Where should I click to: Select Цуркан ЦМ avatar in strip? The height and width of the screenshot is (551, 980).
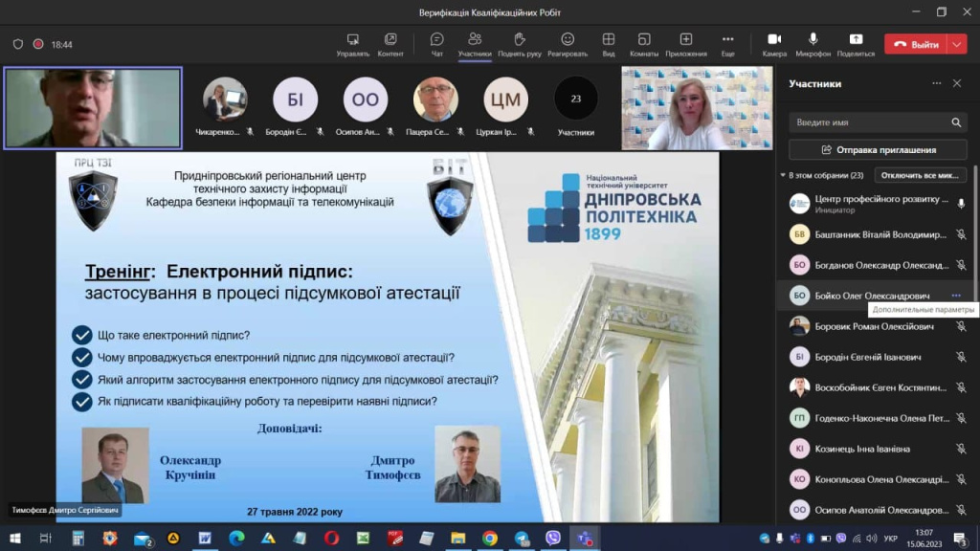point(505,99)
